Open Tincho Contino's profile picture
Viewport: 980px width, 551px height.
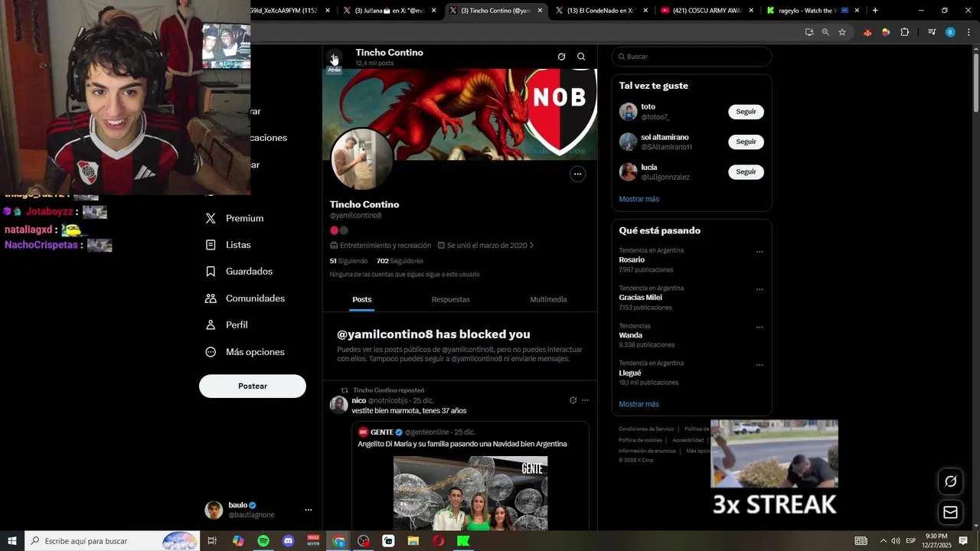361,159
